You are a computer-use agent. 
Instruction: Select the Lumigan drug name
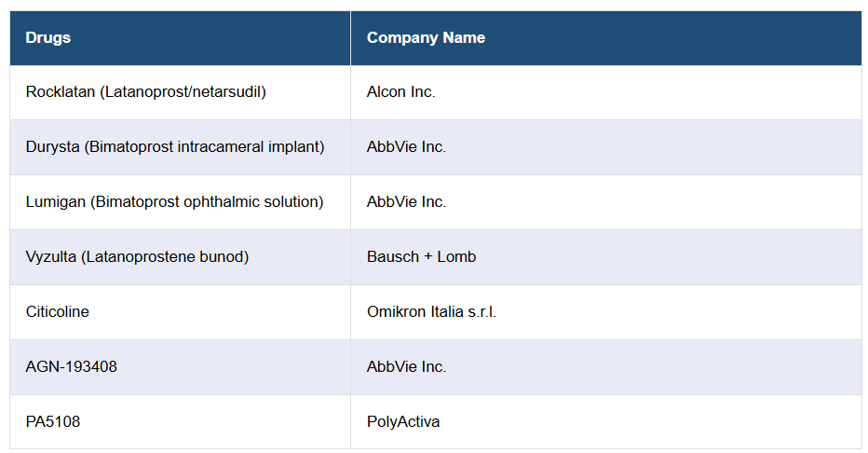(x=56, y=202)
